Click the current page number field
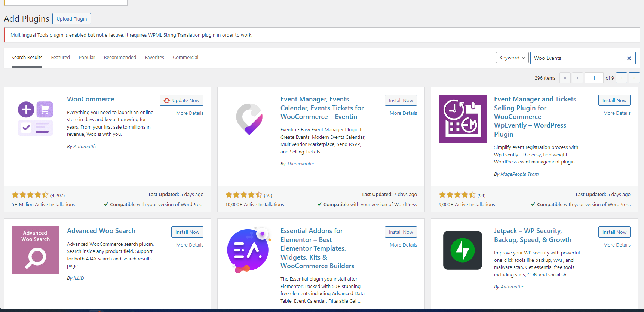This screenshot has width=644, height=312. pos(594,78)
